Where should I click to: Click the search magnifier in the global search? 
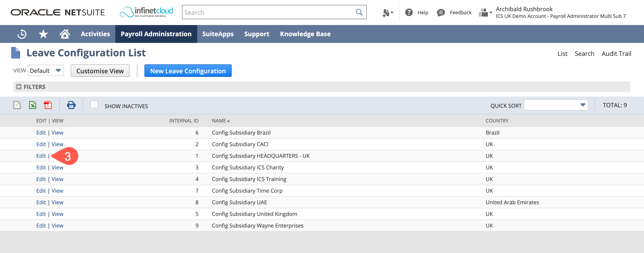coord(359,12)
